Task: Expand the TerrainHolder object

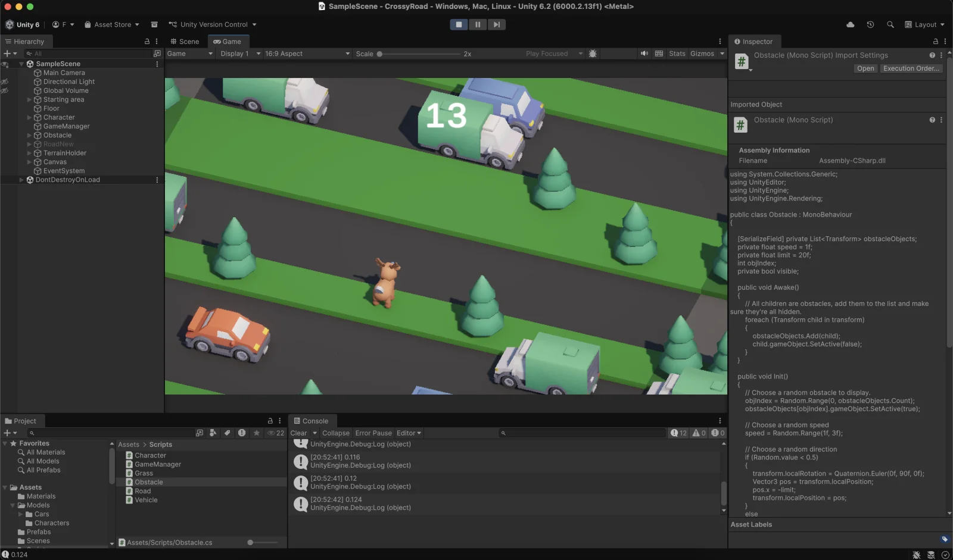Action: pos(29,153)
